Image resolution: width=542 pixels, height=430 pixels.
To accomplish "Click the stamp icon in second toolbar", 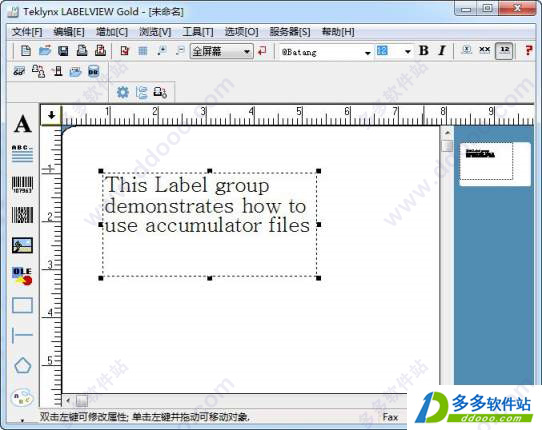I will click(57, 72).
